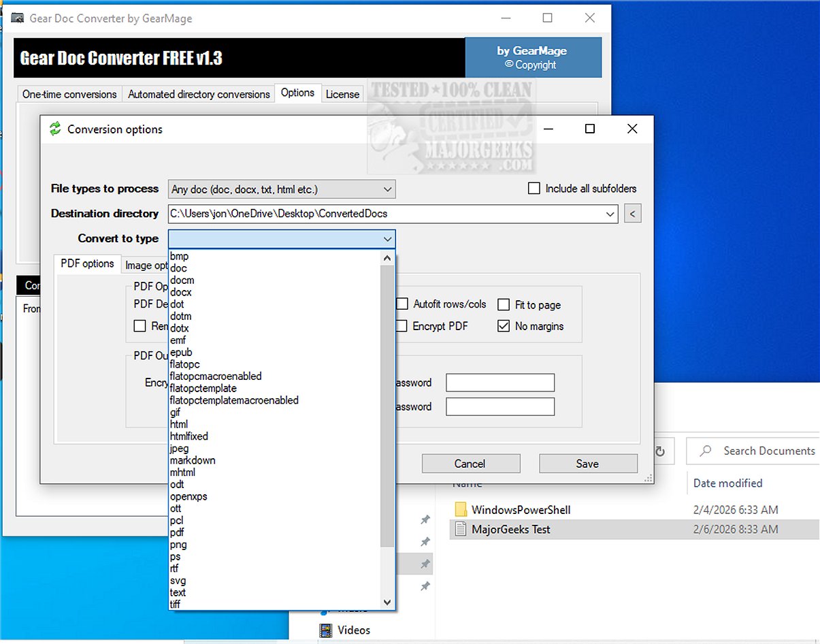This screenshot has width=820, height=644.
Task: Click the green conversion arrows icon on Conversion options
Action: [54, 129]
